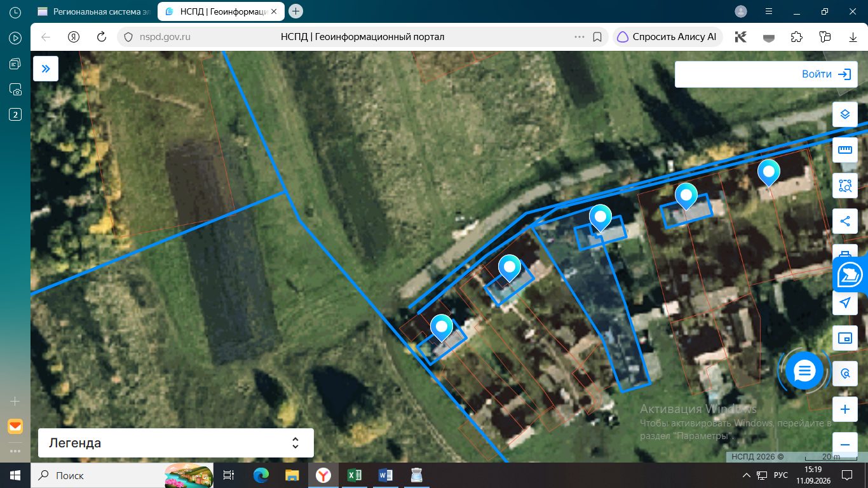Open Word from the taskbar
The width and height of the screenshot is (868, 488).
(x=386, y=475)
